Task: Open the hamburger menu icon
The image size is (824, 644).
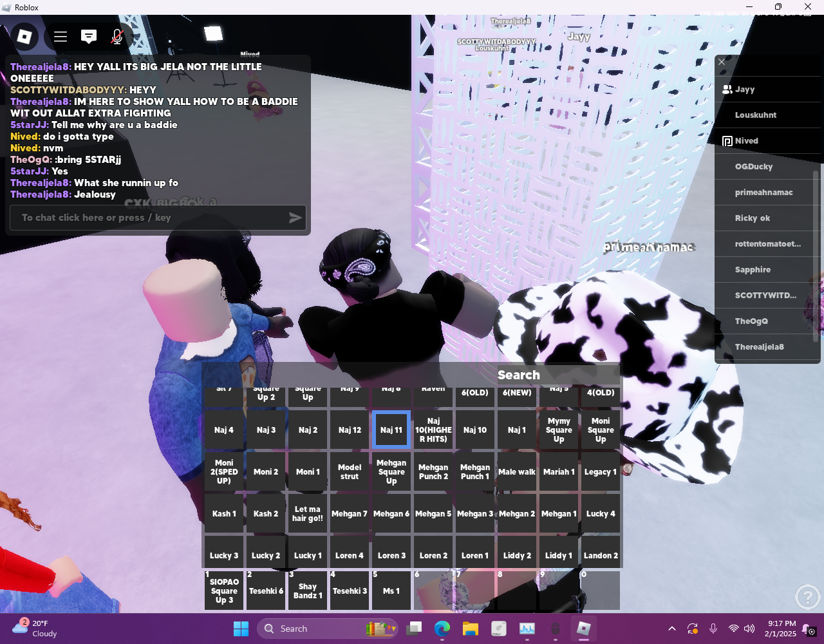Action: (61, 37)
